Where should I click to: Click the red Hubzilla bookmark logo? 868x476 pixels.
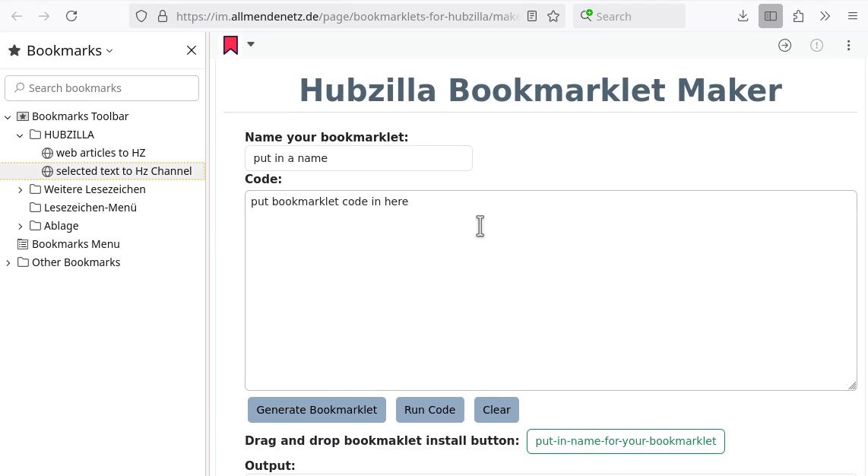click(x=230, y=46)
